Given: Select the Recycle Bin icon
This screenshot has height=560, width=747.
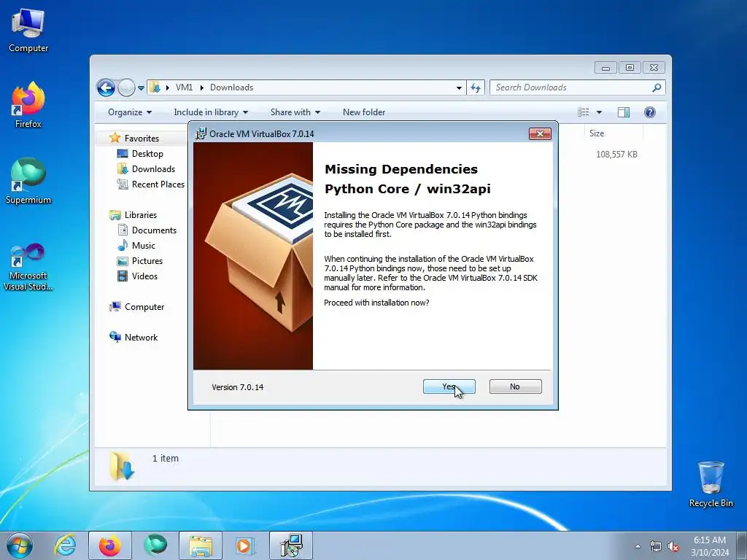Looking at the screenshot, I should [x=711, y=484].
